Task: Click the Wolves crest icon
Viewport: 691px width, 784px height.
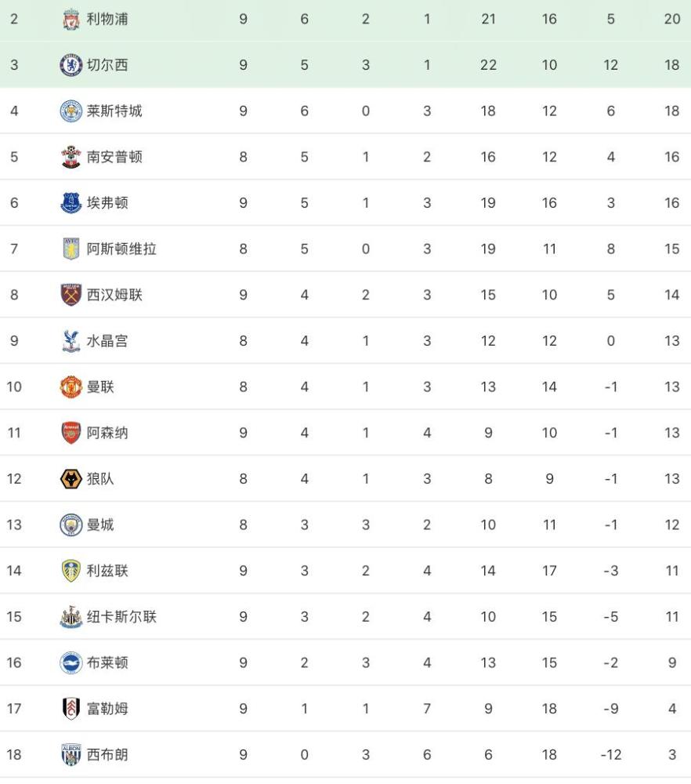Action: (x=71, y=479)
